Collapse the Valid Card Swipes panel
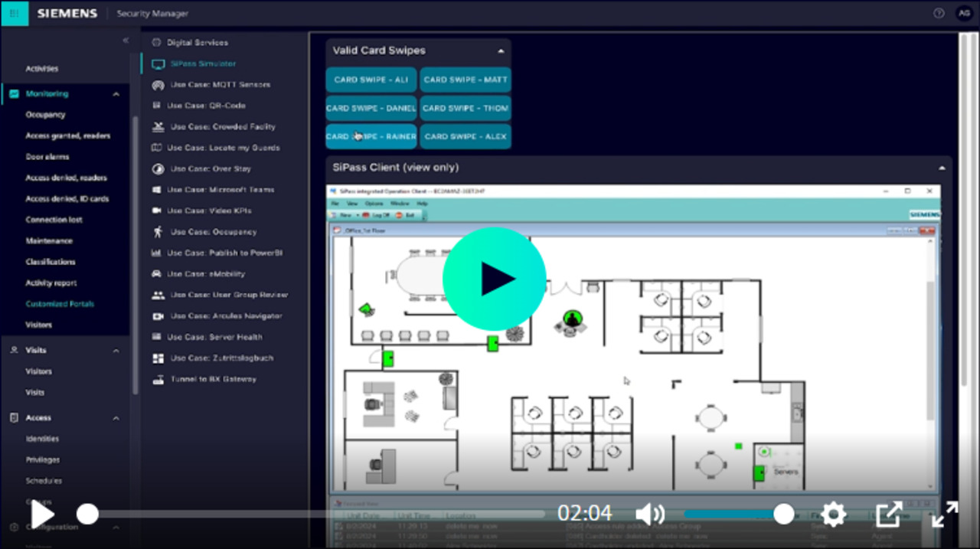This screenshot has height=549, width=980. [x=501, y=51]
